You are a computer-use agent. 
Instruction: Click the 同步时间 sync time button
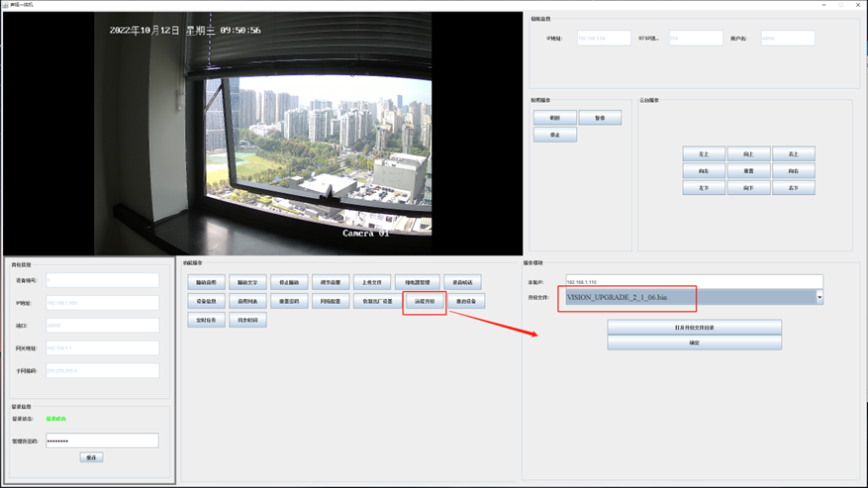(x=246, y=320)
